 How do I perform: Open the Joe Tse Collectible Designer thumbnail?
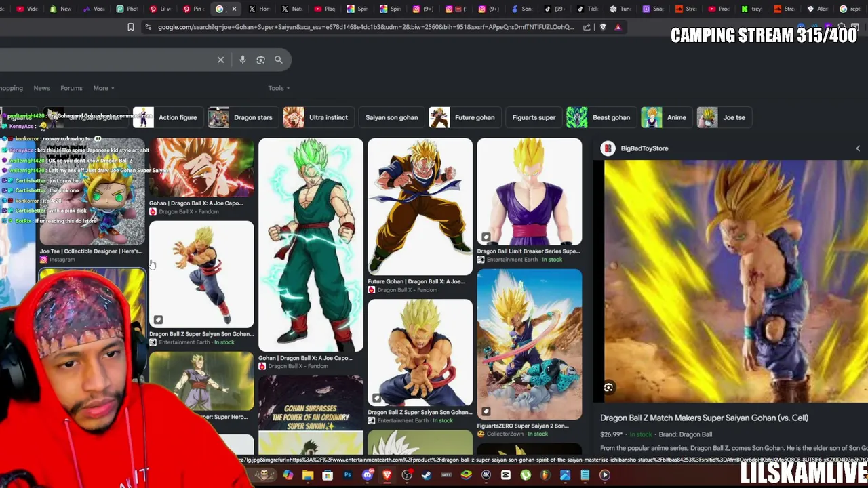[92, 192]
